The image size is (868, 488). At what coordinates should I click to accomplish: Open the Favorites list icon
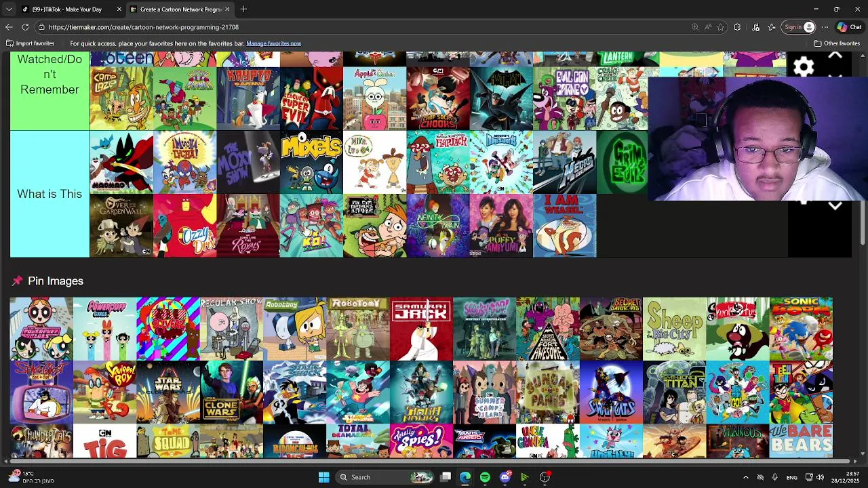point(772,27)
